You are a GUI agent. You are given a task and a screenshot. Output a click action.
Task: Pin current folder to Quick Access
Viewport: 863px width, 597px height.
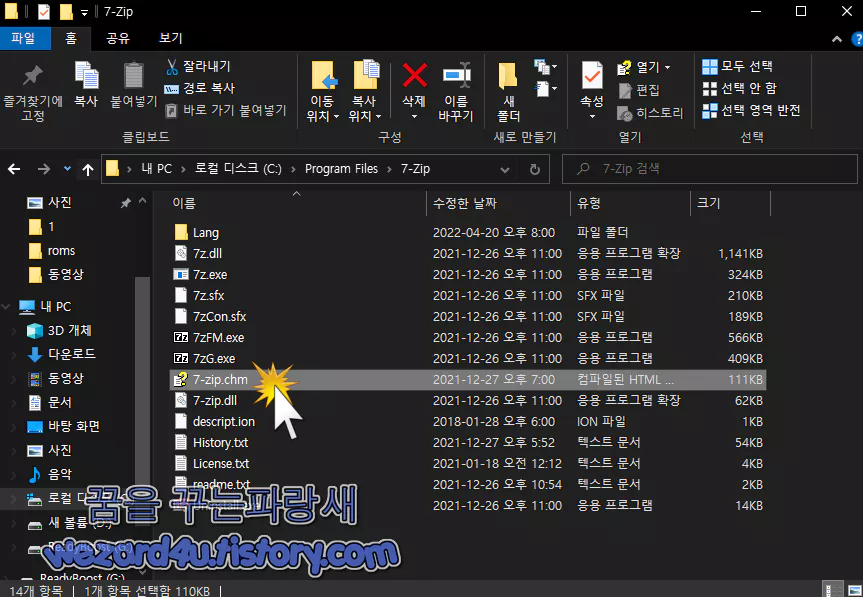coord(32,88)
